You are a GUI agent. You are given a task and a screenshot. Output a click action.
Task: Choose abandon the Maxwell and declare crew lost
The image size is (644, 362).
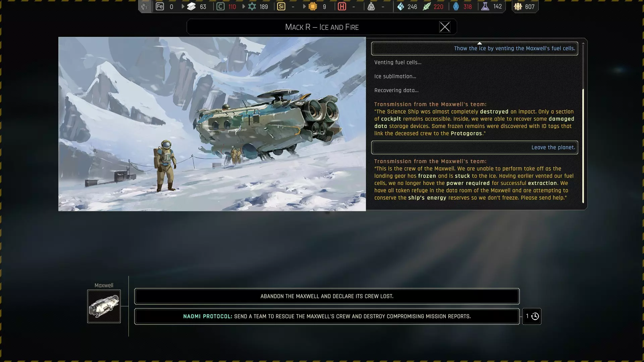pyautogui.click(x=327, y=296)
